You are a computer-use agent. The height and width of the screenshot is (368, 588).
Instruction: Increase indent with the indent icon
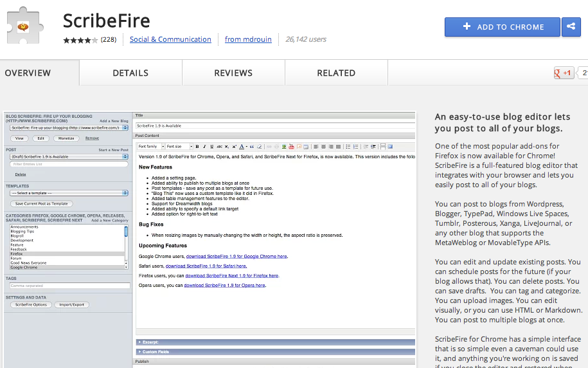tap(373, 147)
